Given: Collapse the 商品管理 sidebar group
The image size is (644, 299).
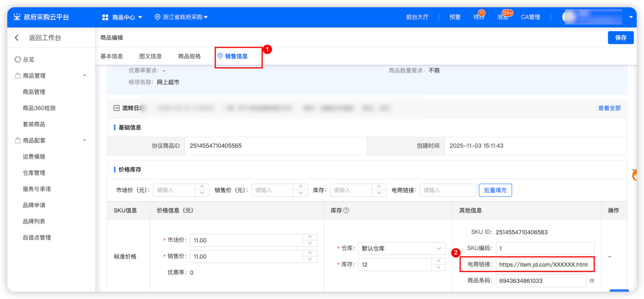Looking at the screenshot, I should point(85,76).
